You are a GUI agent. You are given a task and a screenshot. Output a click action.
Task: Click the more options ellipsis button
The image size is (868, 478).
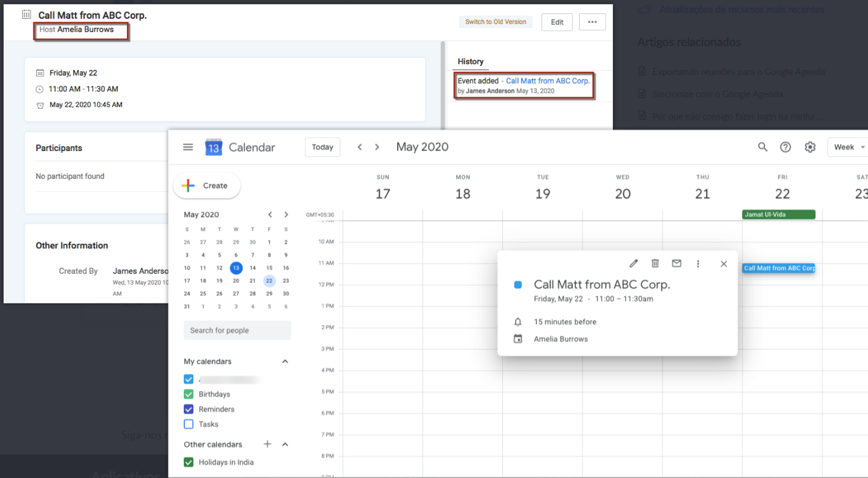tap(592, 22)
